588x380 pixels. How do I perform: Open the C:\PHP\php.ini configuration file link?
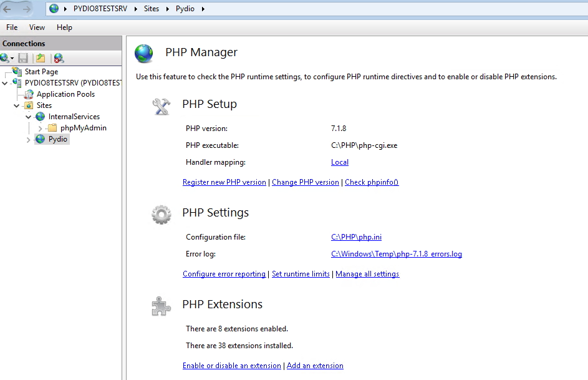coord(356,237)
